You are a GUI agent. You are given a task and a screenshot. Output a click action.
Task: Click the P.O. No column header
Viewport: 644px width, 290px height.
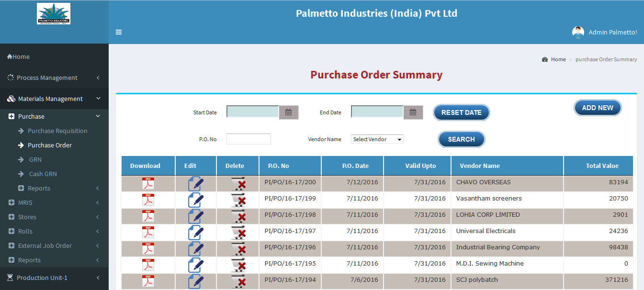(290, 166)
